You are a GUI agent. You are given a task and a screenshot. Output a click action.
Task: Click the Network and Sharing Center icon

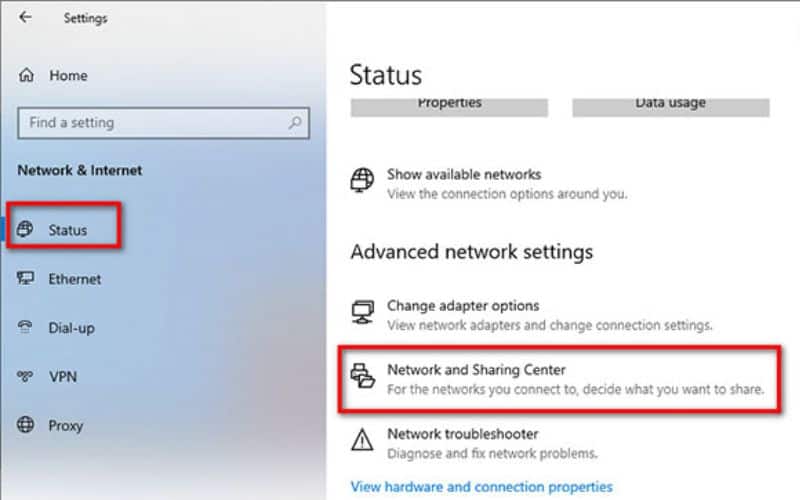363,376
